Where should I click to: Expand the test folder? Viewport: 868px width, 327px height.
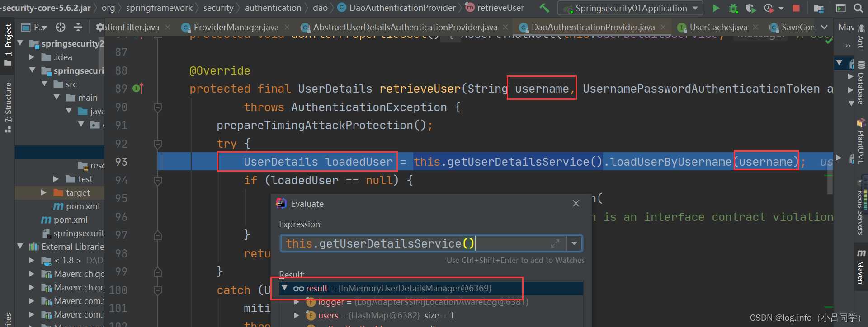click(56, 179)
